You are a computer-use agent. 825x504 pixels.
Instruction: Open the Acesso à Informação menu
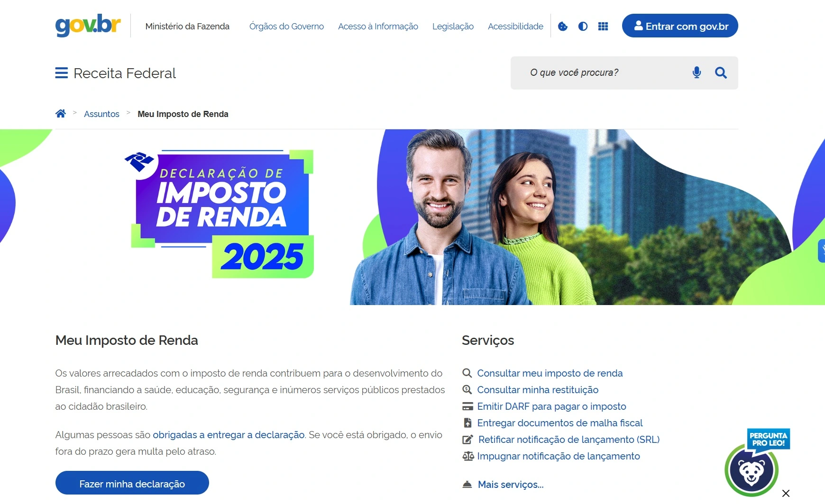[378, 26]
